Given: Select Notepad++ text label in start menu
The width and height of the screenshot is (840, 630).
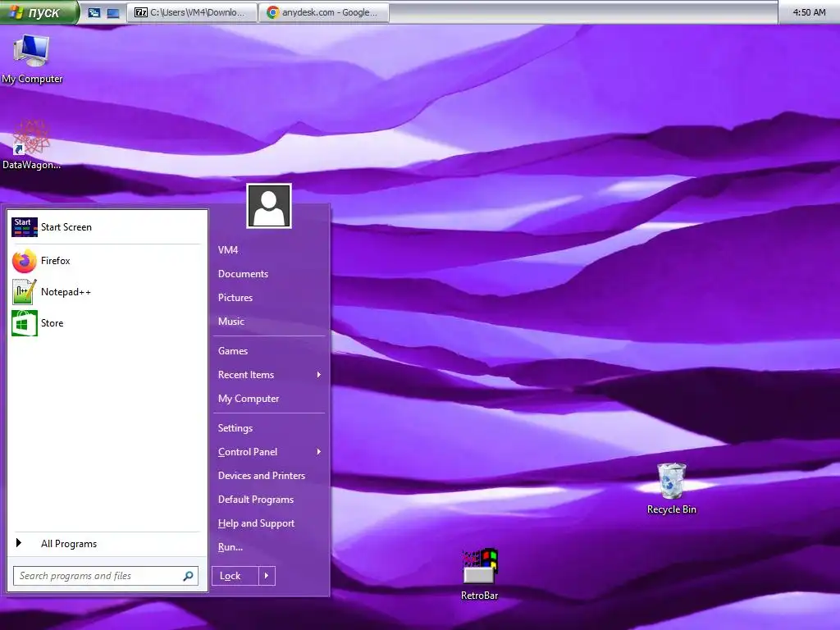Looking at the screenshot, I should click(x=66, y=292).
